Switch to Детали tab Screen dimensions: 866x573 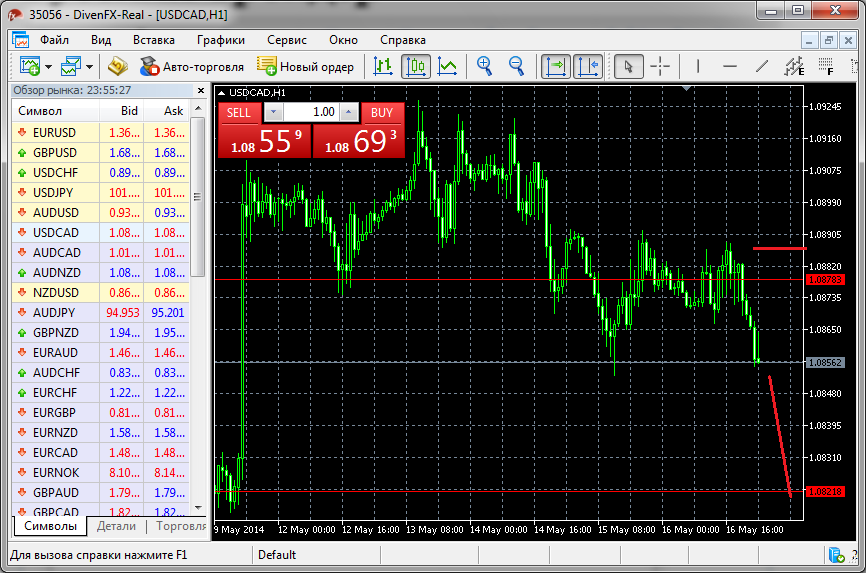point(116,526)
